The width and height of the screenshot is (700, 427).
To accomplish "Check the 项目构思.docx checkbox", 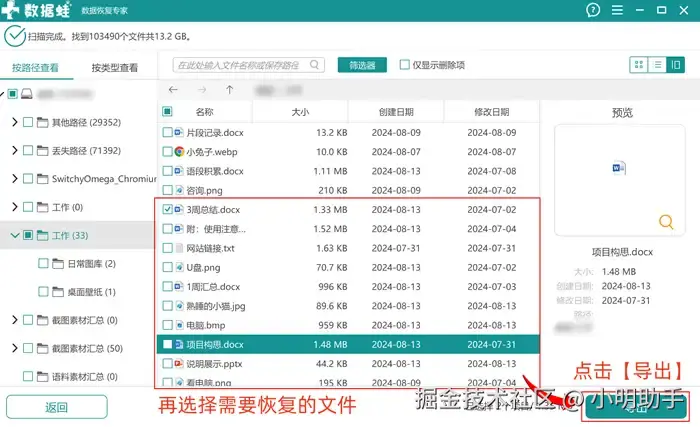I will [167, 344].
